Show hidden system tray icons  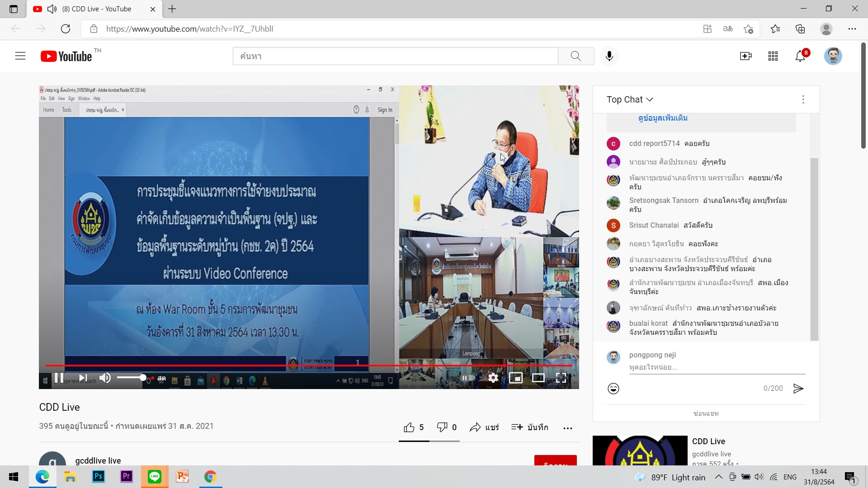pos(718,477)
